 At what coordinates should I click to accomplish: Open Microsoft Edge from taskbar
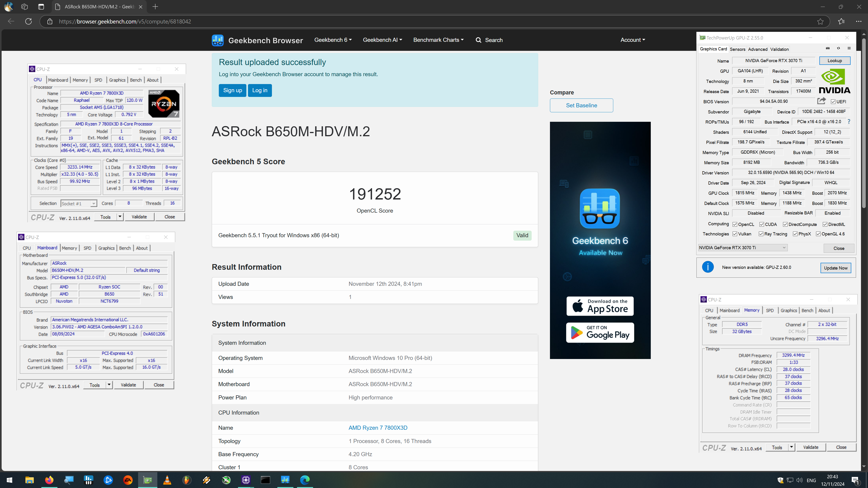(x=305, y=480)
